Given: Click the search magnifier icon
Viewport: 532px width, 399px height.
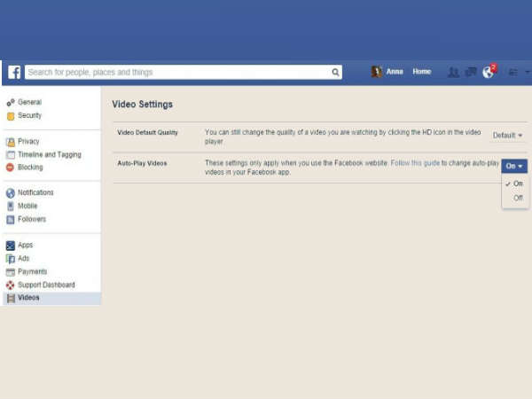Looking at the screenshot, I should click(x=335, y=73).
